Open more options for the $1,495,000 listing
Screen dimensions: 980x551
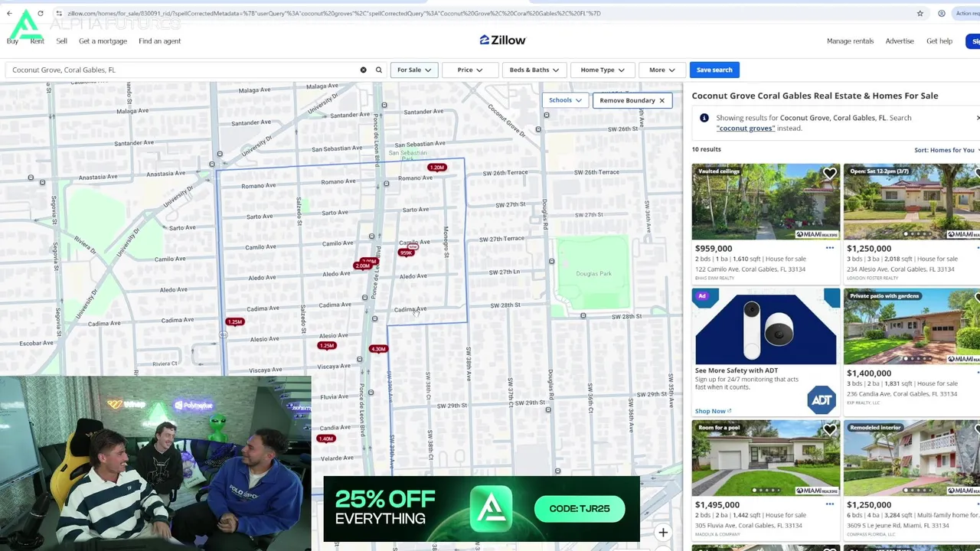click(829, 504)
